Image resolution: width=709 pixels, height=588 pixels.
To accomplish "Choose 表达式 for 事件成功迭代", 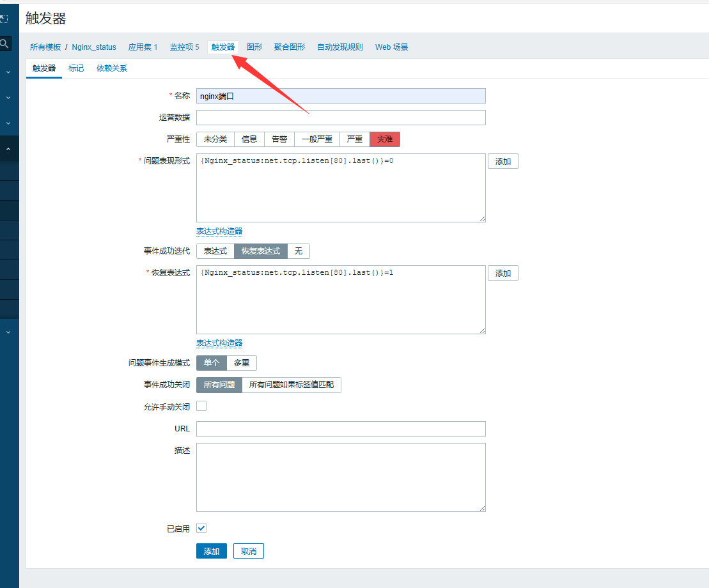I will 215,251.
